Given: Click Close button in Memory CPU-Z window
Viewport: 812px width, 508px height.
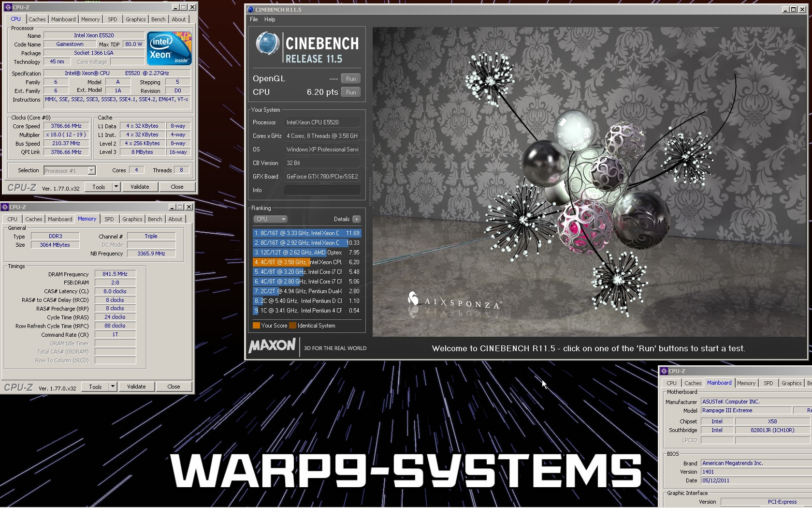Looking at the screenshot, I should (174, 387).
